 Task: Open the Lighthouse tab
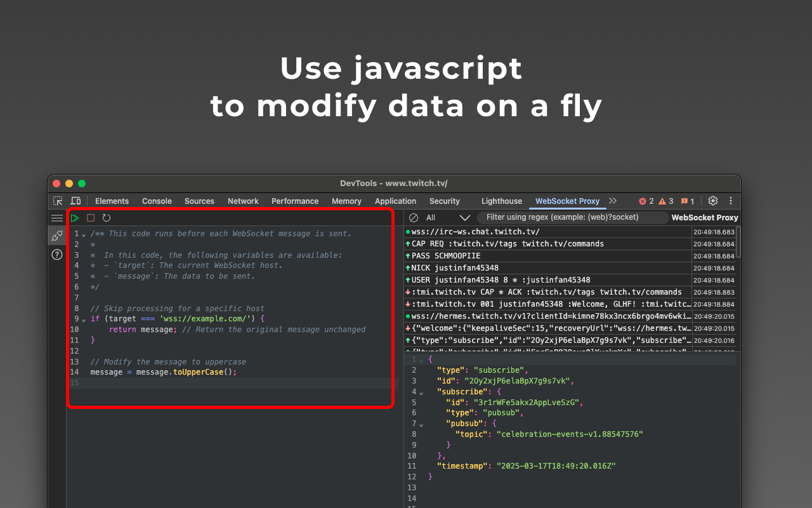(x=502, y=201)
